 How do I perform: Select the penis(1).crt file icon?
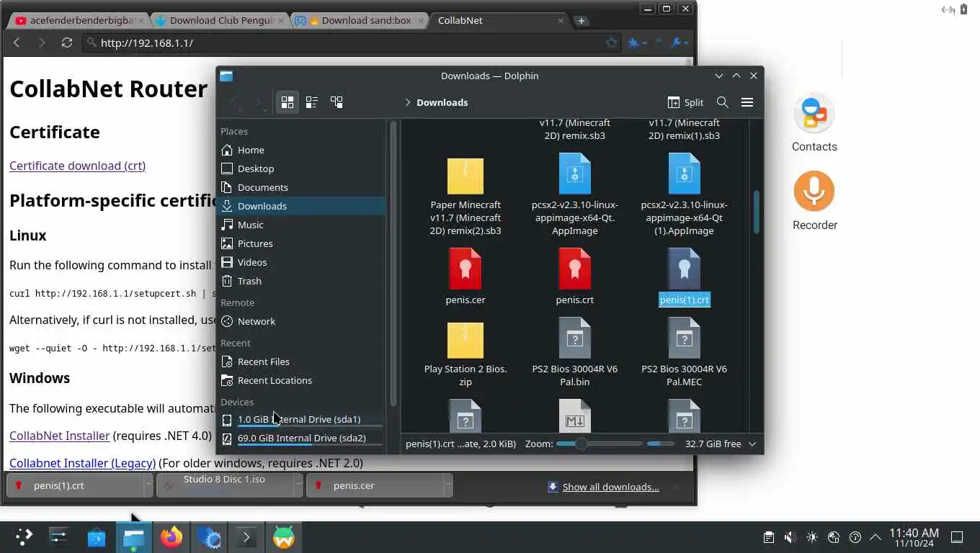685,268
